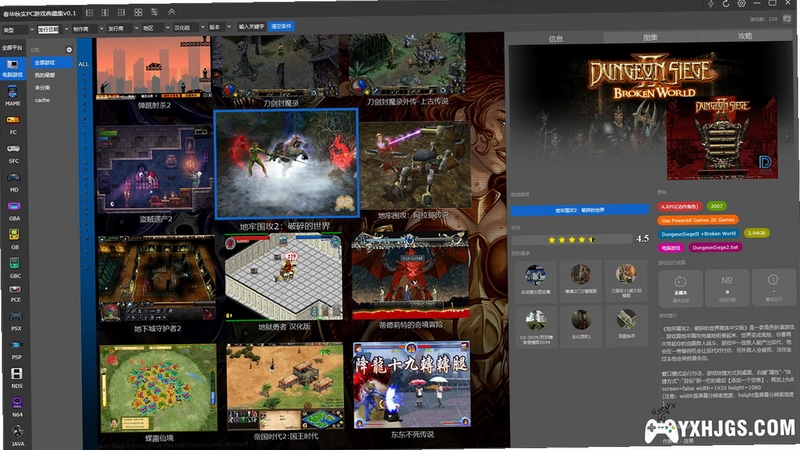Click the No. play count stat tile
This screenshot has width=800, height=450.
727,289
